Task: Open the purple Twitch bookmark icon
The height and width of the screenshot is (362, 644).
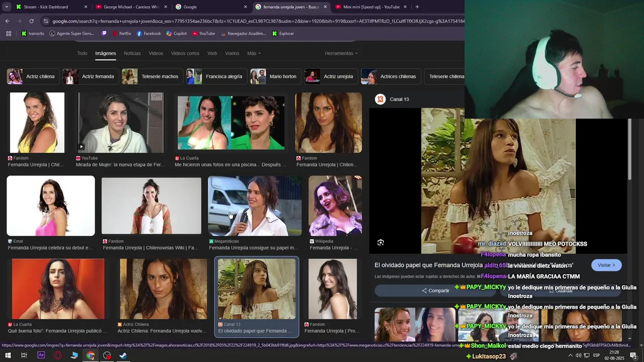Action: click(104, 34)
